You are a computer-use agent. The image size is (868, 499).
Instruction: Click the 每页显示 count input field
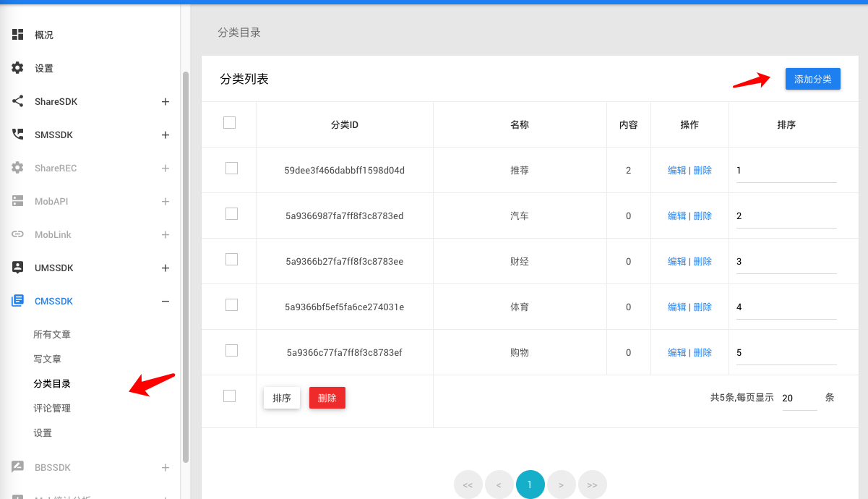[799, 397]
